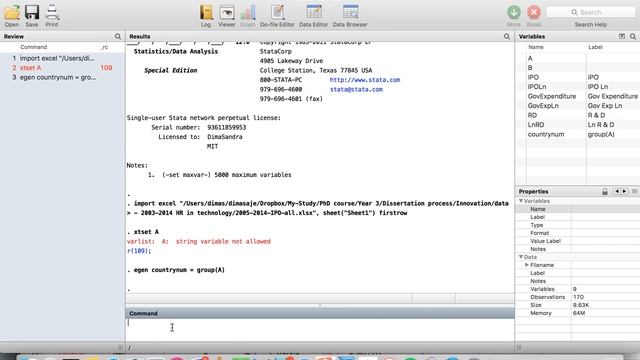Click inside the Command input field
The width and height of the screenshot is (640, 360).
[320, 329]
